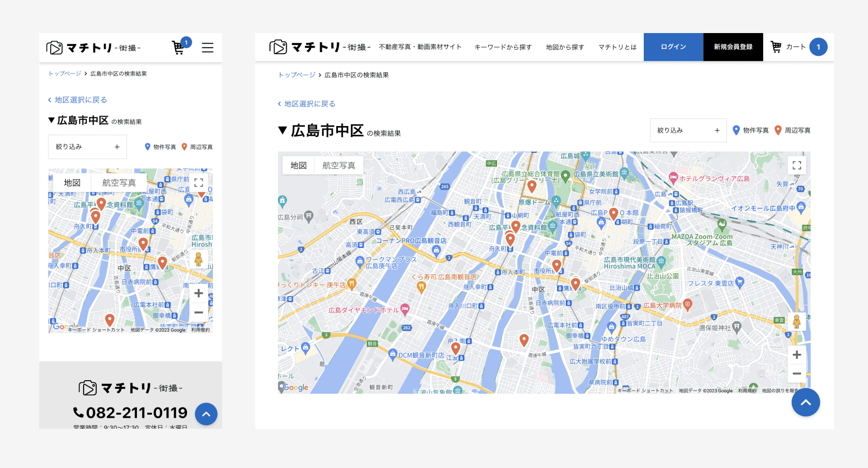
Task: Switch mobile map to 地図 view
Action: 72,182
